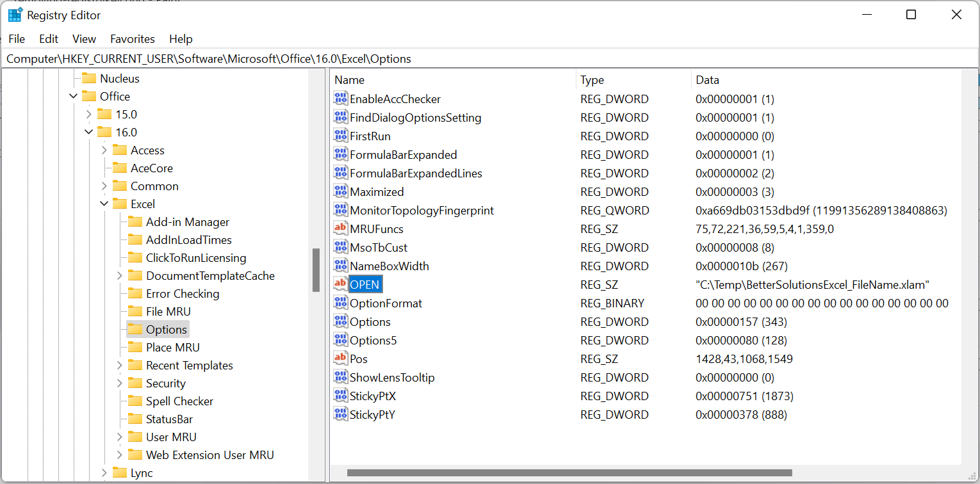Screen dimensions: 980x484
Task: Open the Favorites menu
Action: 133,39
